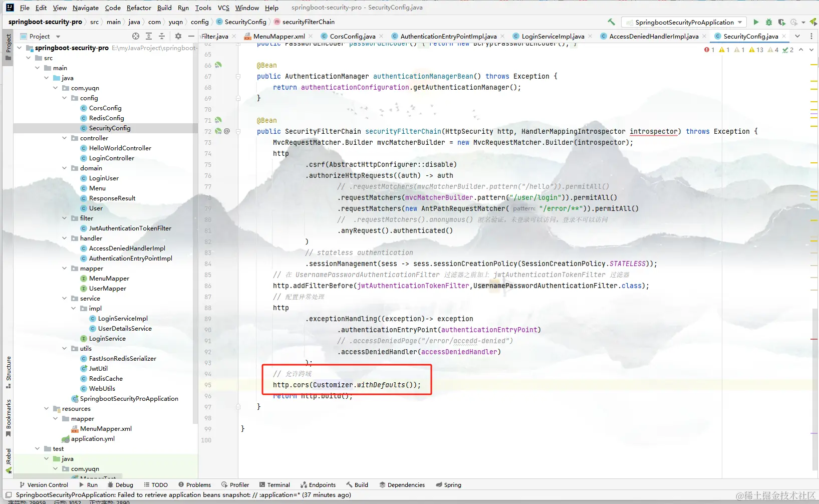
Task: Open the Project view type dropdown
Action: coord(58,37)
